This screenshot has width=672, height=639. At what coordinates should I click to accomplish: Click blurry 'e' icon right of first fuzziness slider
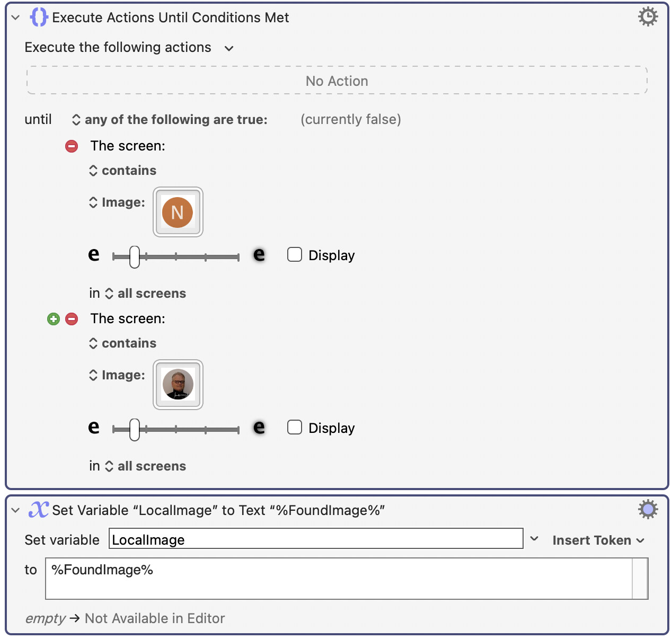coord(259,254)
